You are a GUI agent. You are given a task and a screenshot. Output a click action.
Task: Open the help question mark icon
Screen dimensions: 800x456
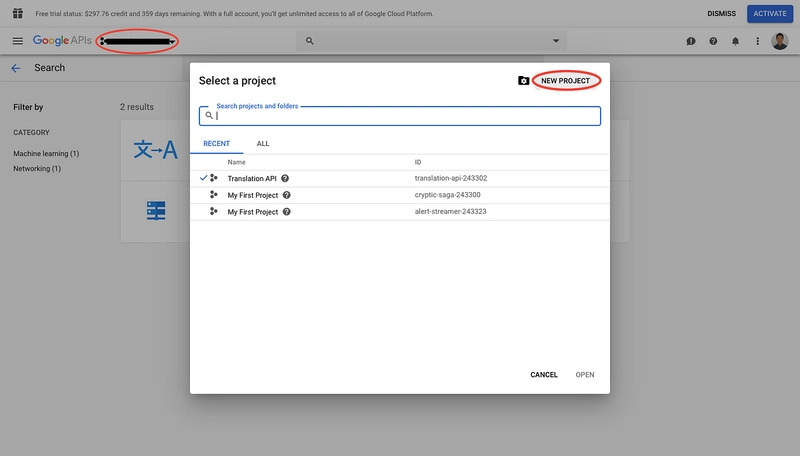713,41
